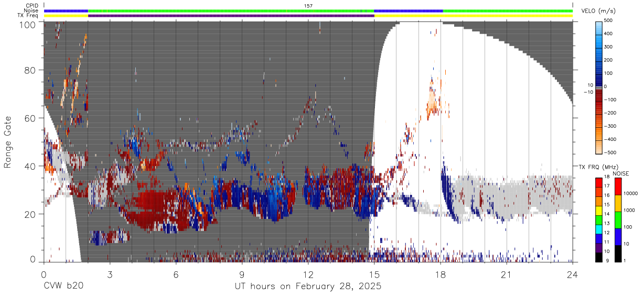Click range gate axis label 60
The image size is (644, 297).
click(29, 118)
